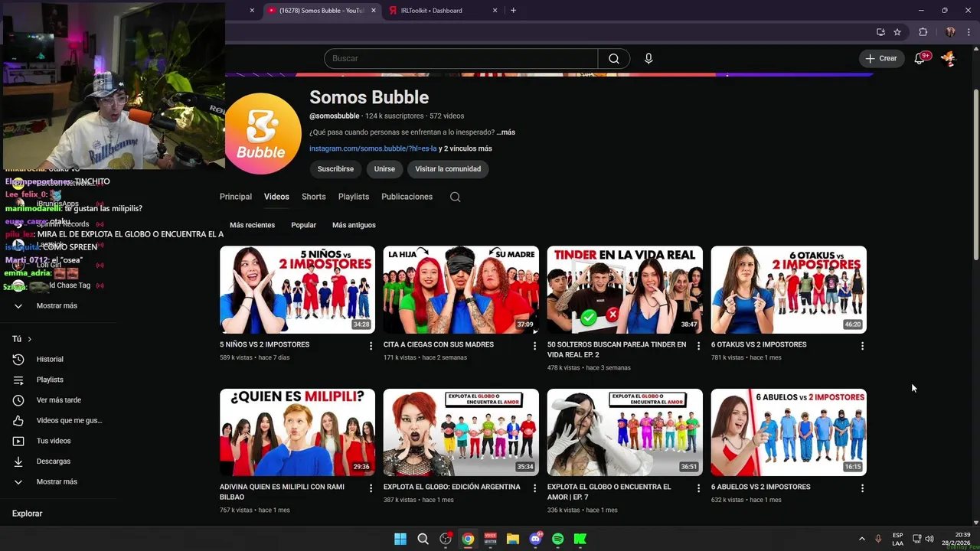980x551 pixels.
Task: Open the Shorts channel tab
Action: pos(314,197)
